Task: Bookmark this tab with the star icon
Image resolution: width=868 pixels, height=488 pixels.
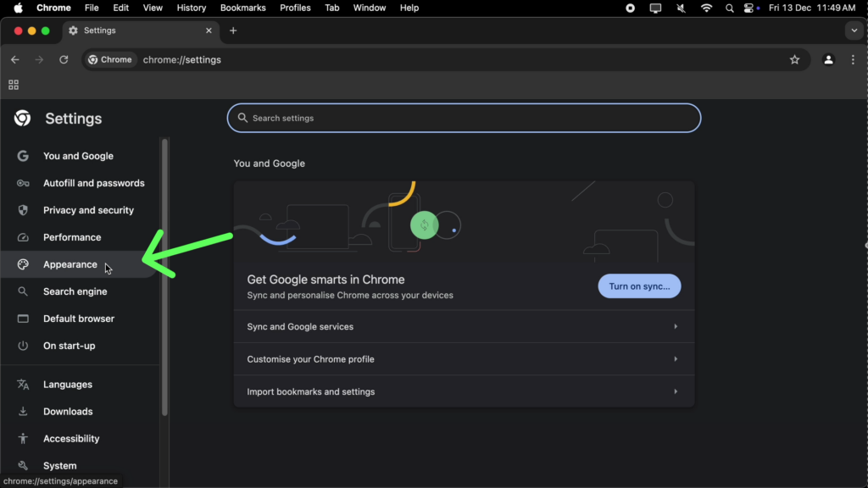Action: pos(795,60)
